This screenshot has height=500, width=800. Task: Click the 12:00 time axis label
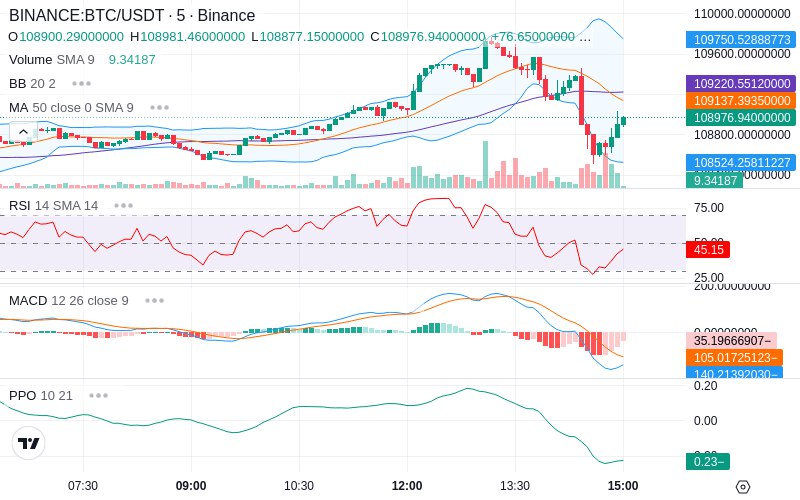407,486
